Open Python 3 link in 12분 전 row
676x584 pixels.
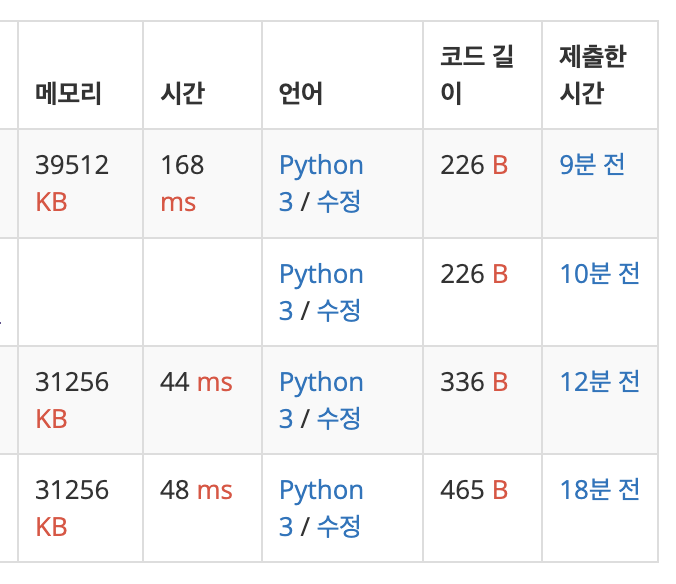pyautogui.click(x=321, y=400)
